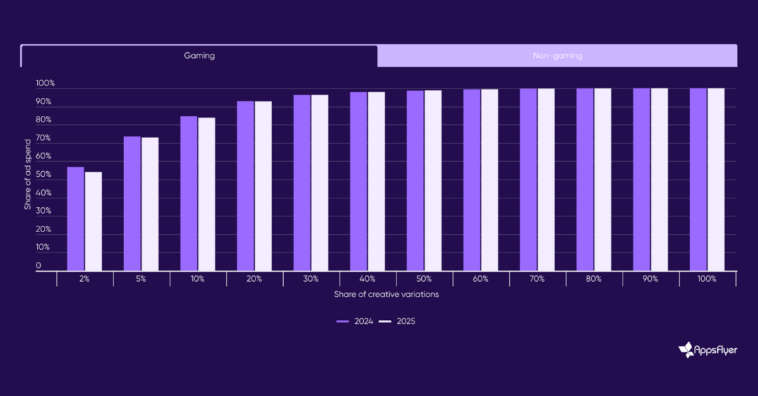Select the 2024 bar at 90%
The width and height of the screenshot is (758, 396).
click(x=641, y=179)
